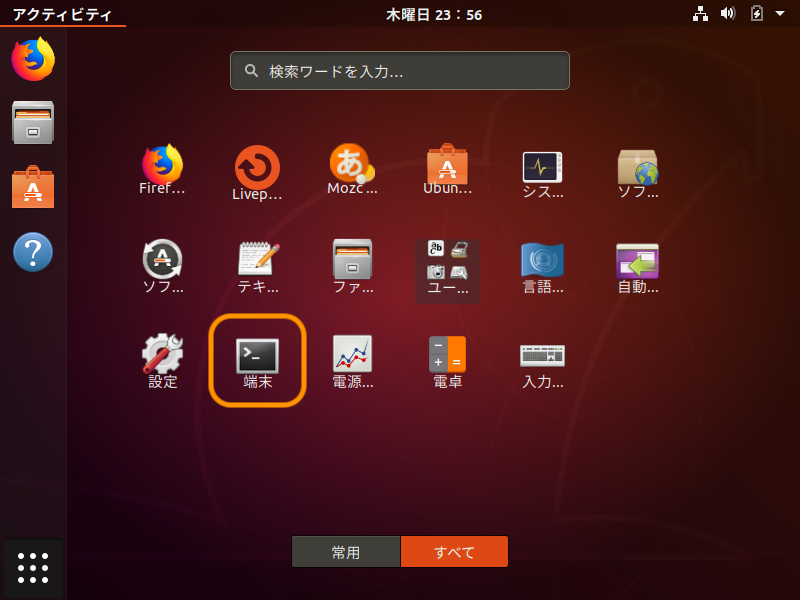
Task: Click the battery icon in top bar
Action: (757, 13)
